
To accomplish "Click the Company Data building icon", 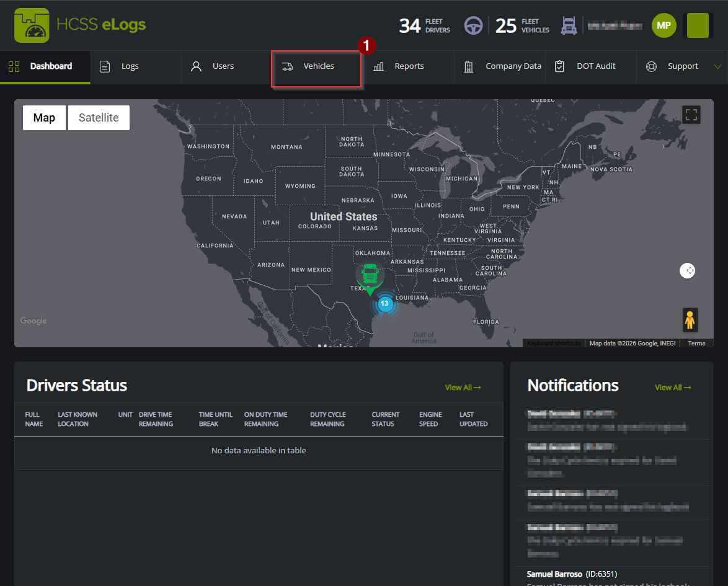I will [468, 67].
